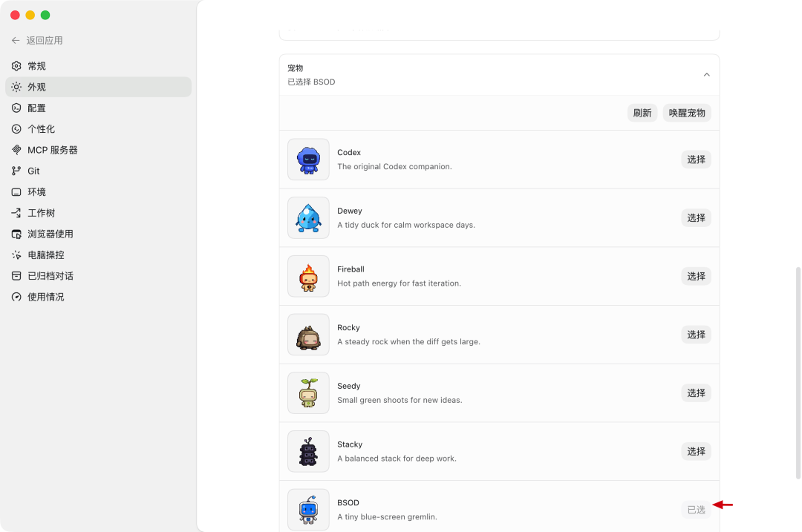Click the Seedy pet name label
The image size is (802, 532).
coord(349,386)
